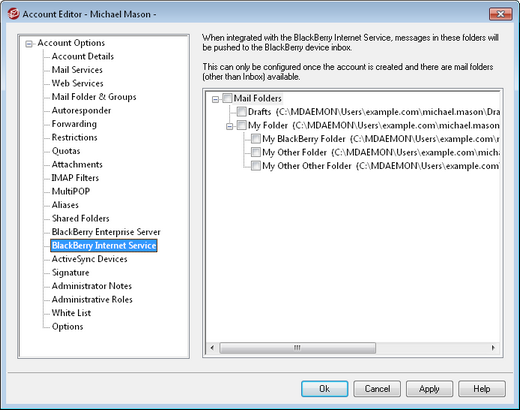Check the My Folder checkbox

[x=241, y=125]
